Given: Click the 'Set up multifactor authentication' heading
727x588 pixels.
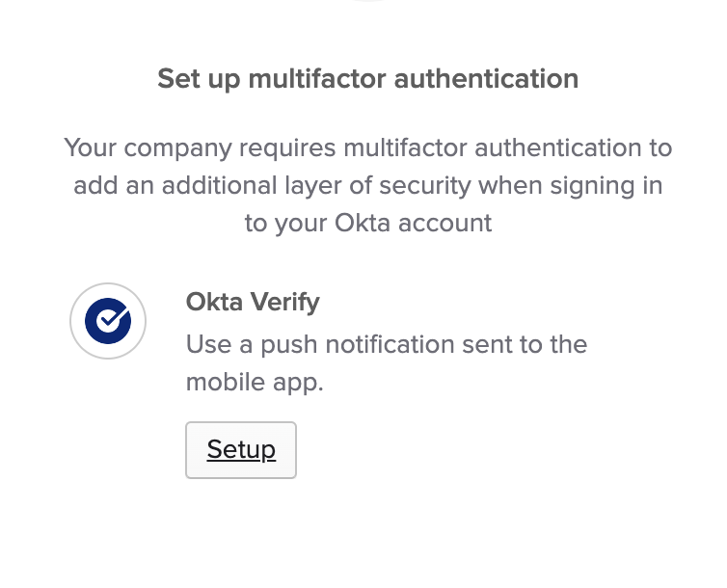Looking at the screenshot, I should pos(368,78).
